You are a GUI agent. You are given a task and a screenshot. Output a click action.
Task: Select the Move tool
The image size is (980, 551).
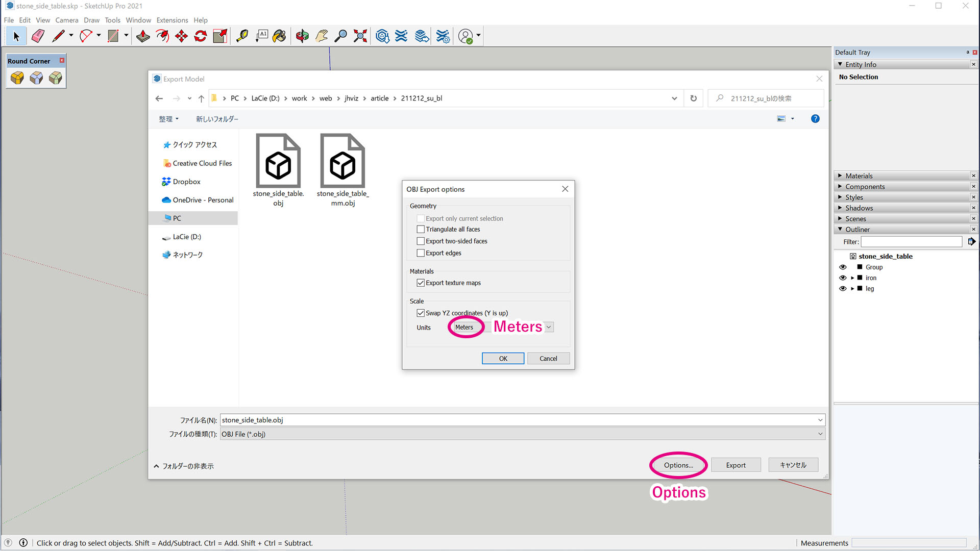(181, 36)
